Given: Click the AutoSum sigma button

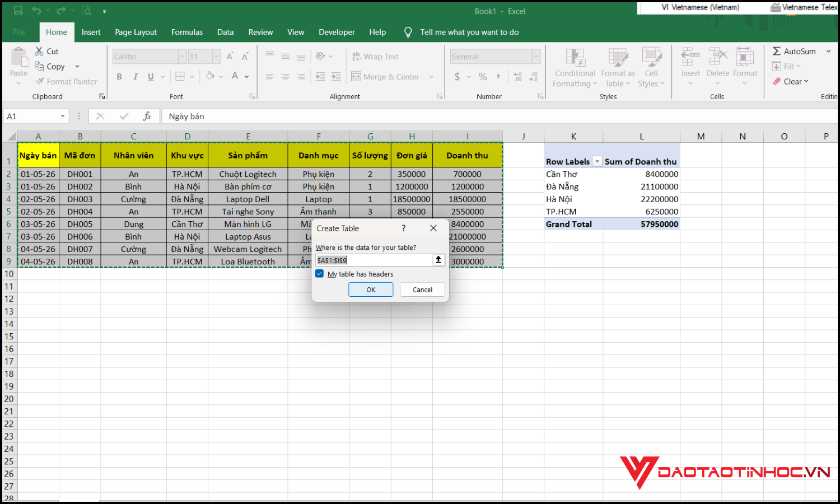Looking at the screenshot, I should [x=794, y=51].
